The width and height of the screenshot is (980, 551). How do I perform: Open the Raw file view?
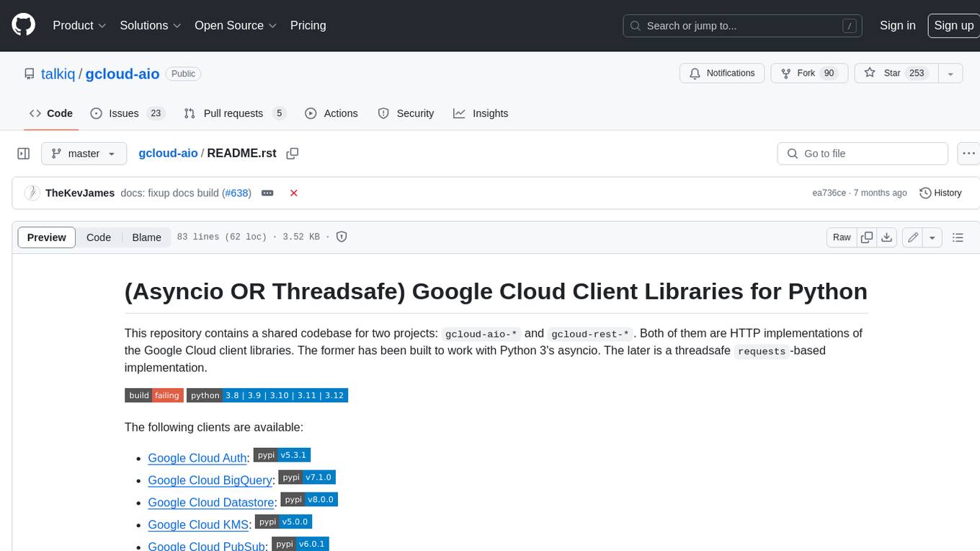coord(842,237)
